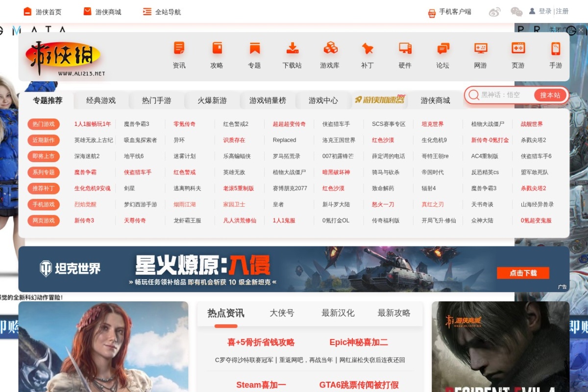This screenshot has height=392, width=588.
Task: Click the 手机游戏 category pill
Action: pos(44,204)
